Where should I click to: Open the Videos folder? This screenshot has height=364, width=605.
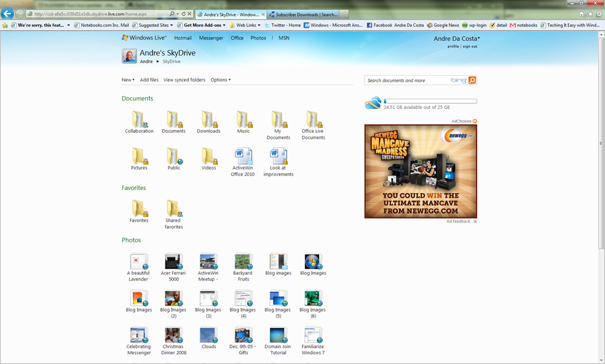coord(209,158)
